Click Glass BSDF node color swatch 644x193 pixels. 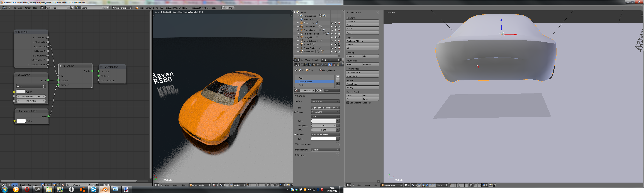click(21, 92)
